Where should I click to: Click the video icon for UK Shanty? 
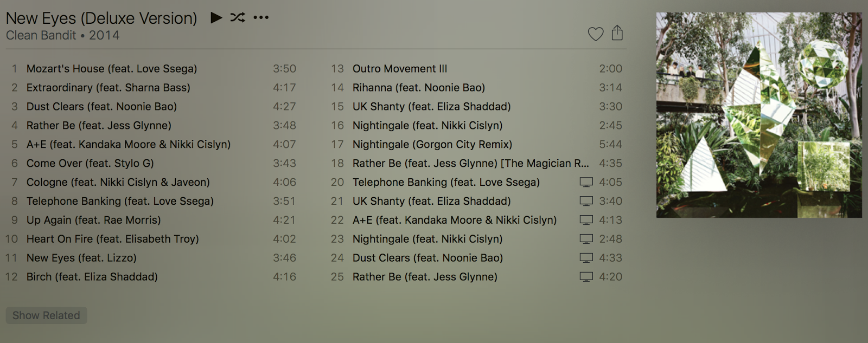[586, 201]
